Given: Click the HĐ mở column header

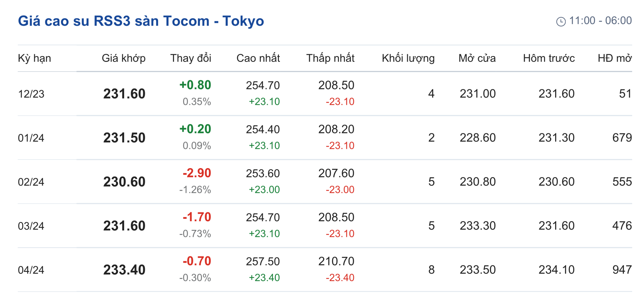Looking at the screenshot, I should (x=615, y=58).
